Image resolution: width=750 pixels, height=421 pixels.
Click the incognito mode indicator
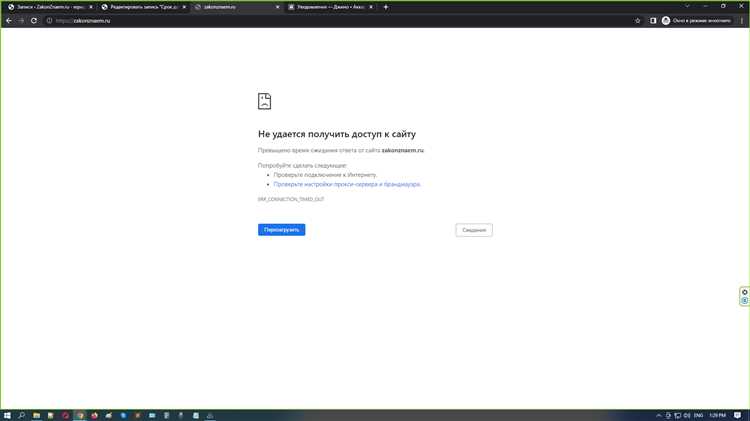point(696,20)
